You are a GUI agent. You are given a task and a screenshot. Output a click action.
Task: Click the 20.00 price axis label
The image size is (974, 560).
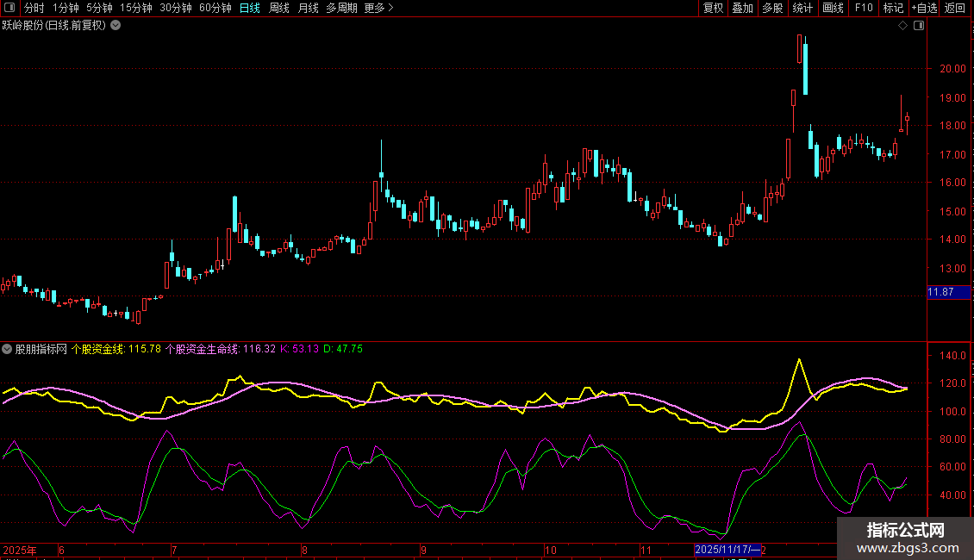pyautogui.click(x=952, y=69)
